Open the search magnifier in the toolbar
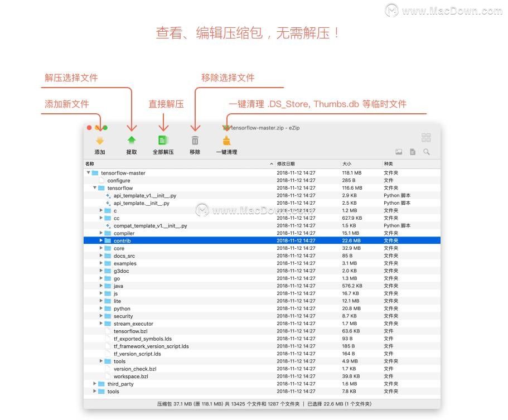This screenshot has width=508, height=420. (x=427, y=152)
